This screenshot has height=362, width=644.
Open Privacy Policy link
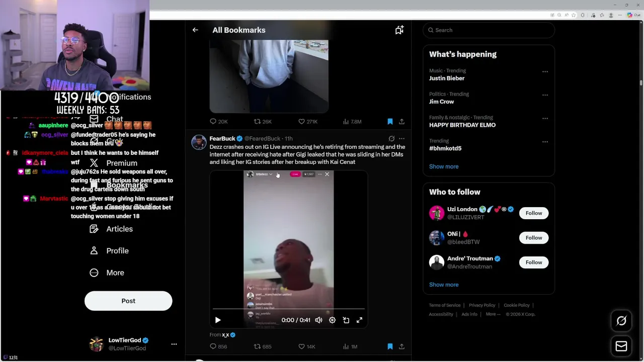(482, 305)
